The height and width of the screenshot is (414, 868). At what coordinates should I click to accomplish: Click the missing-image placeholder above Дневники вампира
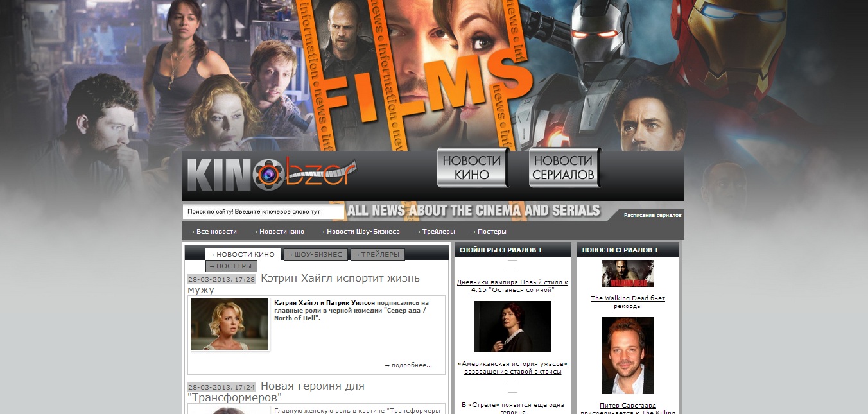coord(512,265)
